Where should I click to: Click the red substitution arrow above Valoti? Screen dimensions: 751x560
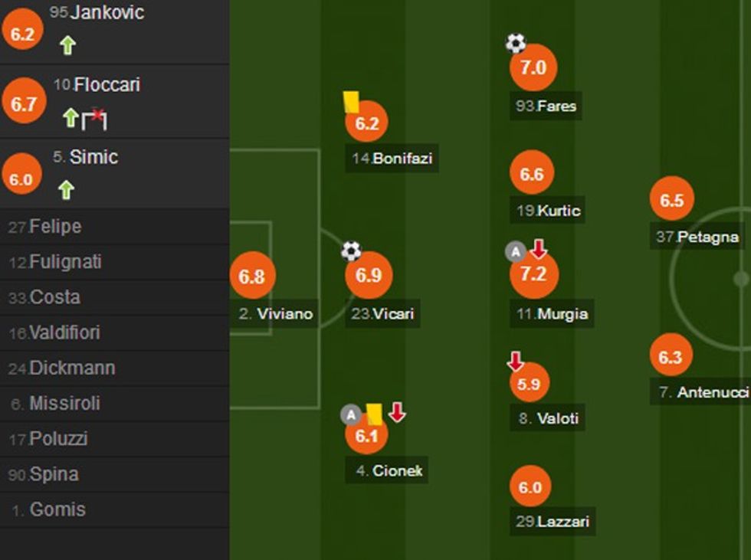(x=516, y=361)
